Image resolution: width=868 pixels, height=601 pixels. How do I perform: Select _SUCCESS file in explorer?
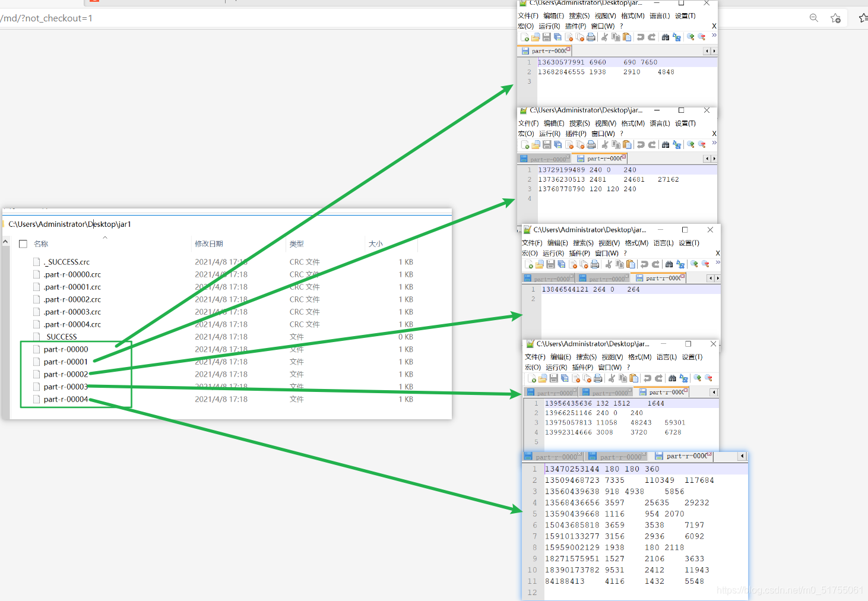pos(61,337)
